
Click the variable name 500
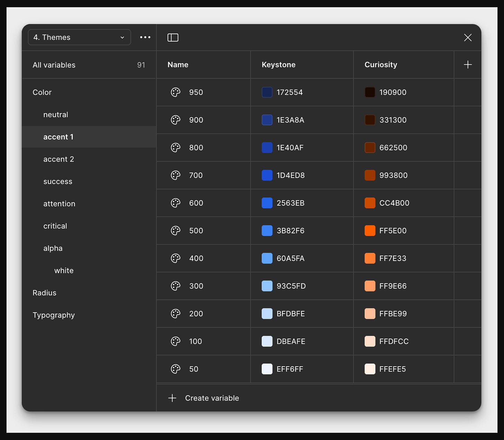[x=196, y=231]
